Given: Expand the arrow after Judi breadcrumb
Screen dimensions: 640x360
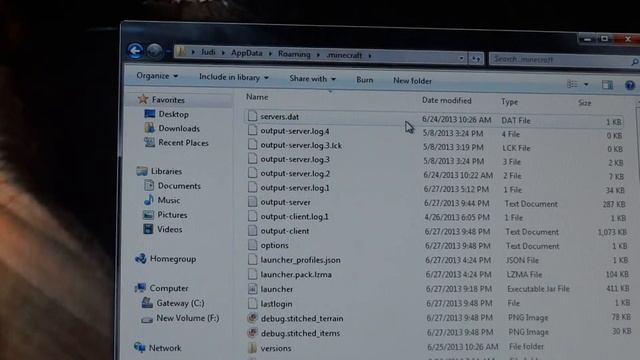Looking at the screenshot, I should (223, 53).
